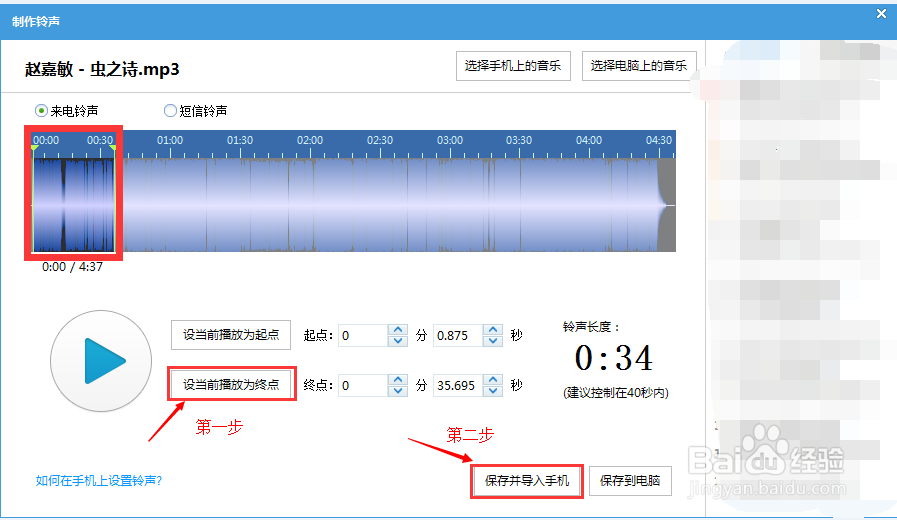
Task: Click the waveform below the 02:30 mark
Action: point(380,205)
